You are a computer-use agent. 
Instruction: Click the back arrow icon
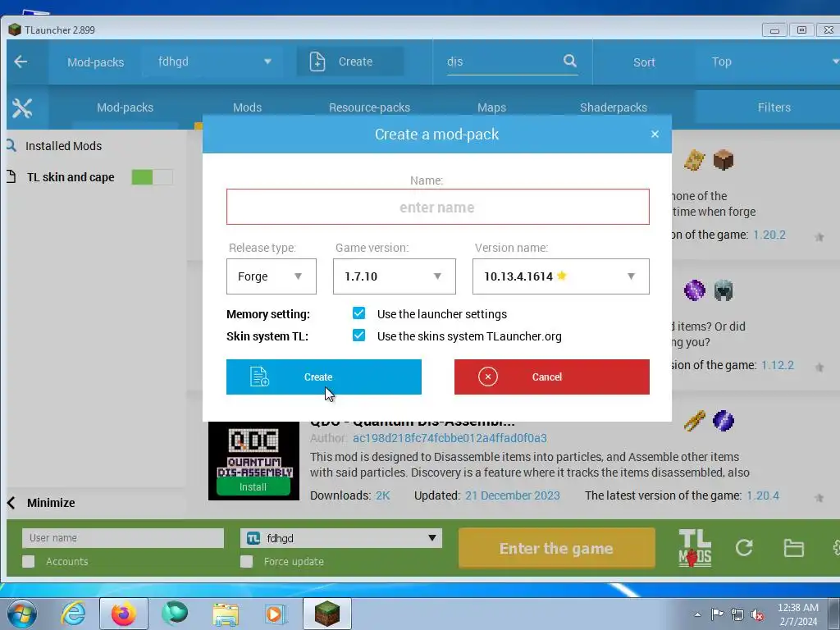pos(21,62)
